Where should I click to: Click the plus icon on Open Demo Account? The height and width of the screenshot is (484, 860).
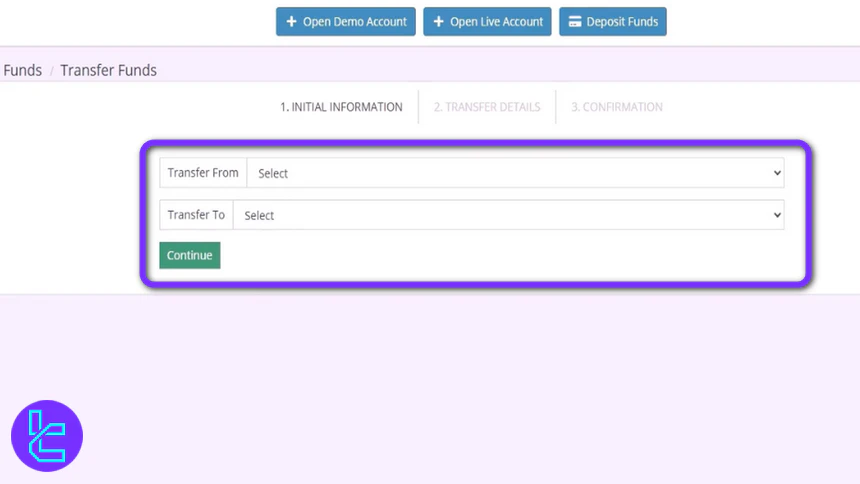(x=291, y=22)
